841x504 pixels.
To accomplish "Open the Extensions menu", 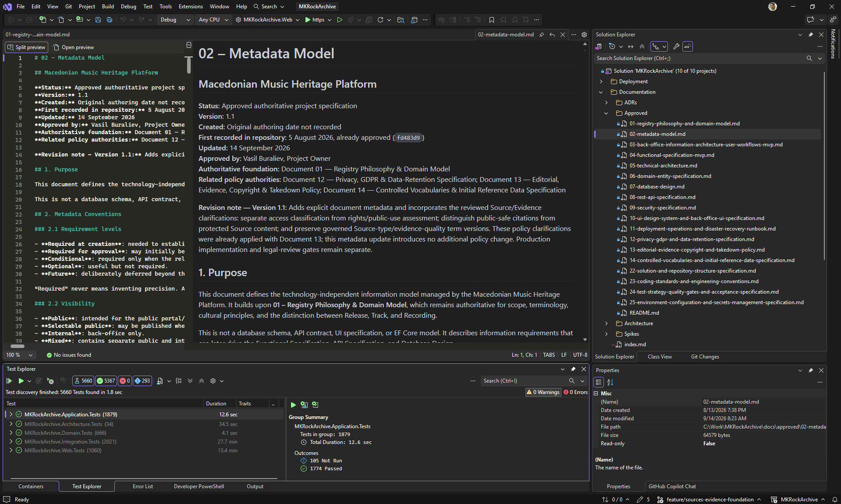I will pyautogui.click(x=191, y=7).
